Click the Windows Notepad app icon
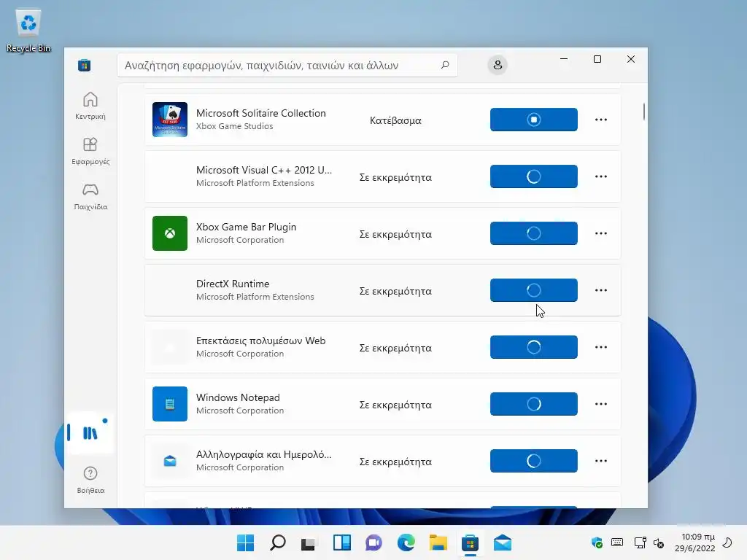This screenshot has width=747, height=560. 169,404
